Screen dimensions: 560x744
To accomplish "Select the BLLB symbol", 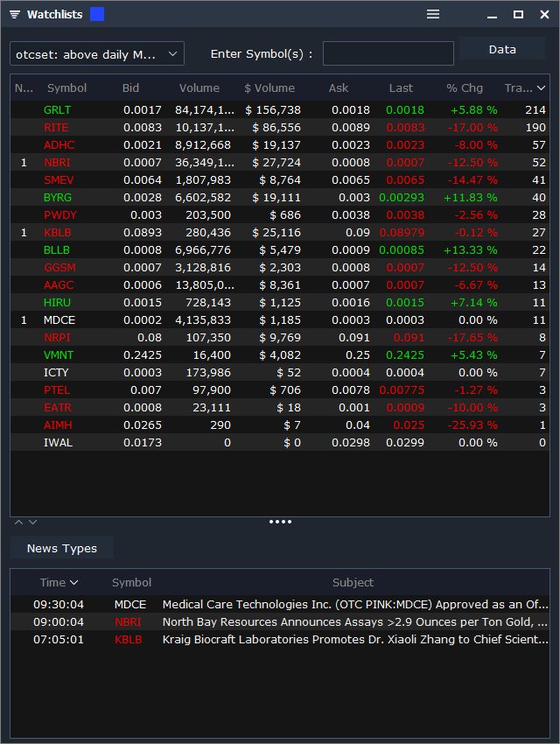I will click(x=56, y=250).
